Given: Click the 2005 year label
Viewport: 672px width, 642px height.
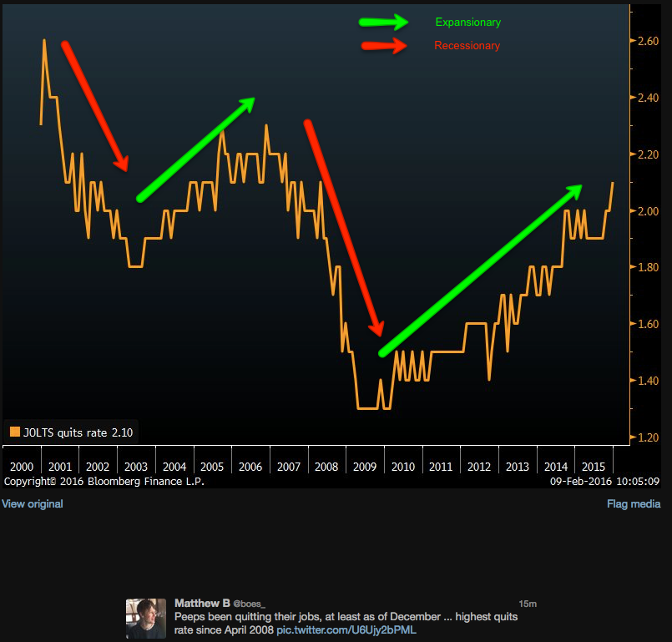Looking at the screenshot, I should [212, 467].
